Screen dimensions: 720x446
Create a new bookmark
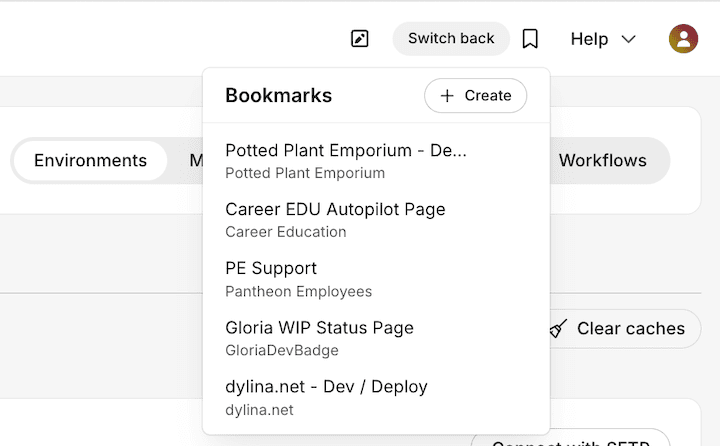[x=475, y=96]
